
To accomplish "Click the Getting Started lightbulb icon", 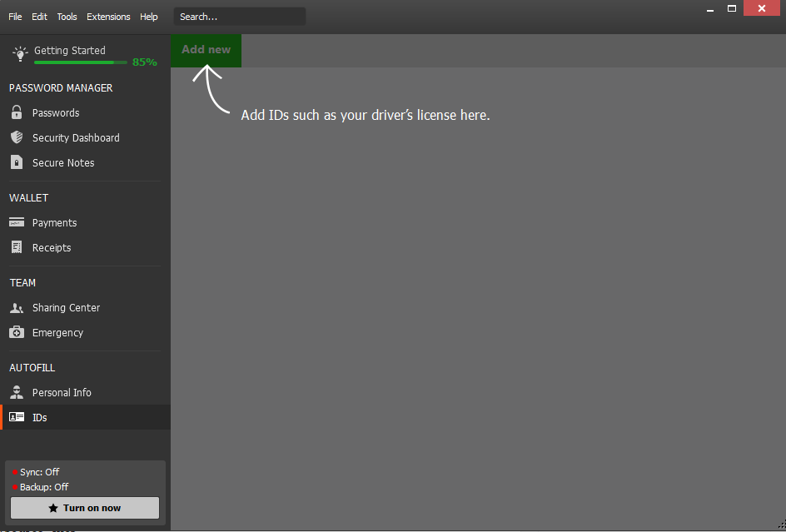I will [x=19, y=53].
